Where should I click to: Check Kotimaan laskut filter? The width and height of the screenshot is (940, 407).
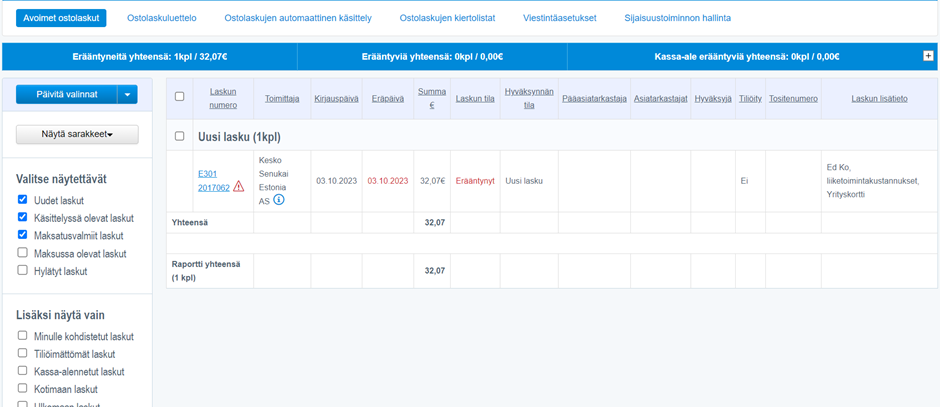tap(23, 388)
